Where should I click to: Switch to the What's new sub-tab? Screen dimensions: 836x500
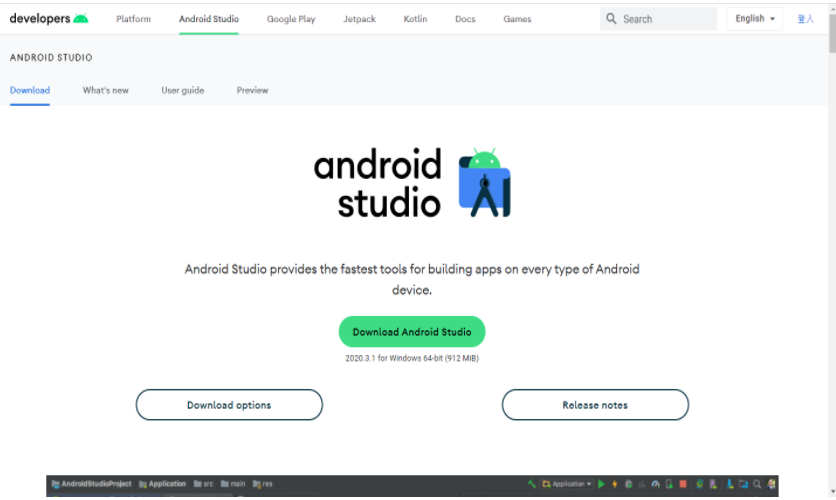[x=106, y=90]
